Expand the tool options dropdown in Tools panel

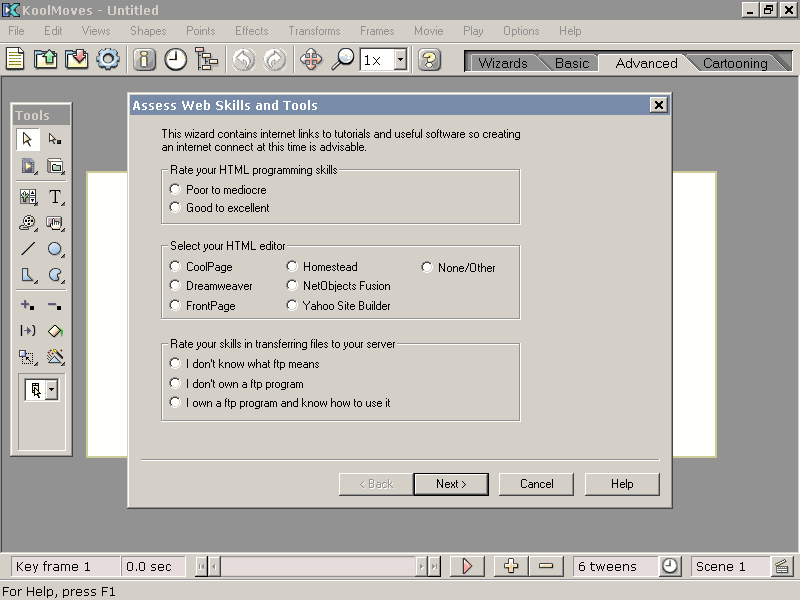[x=52, y=390]
